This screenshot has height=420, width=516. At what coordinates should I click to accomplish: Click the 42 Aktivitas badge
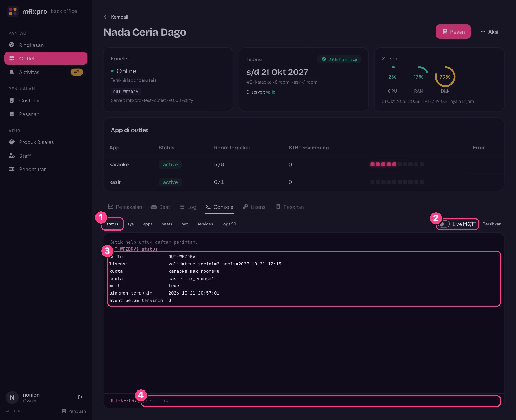point(77,72)
